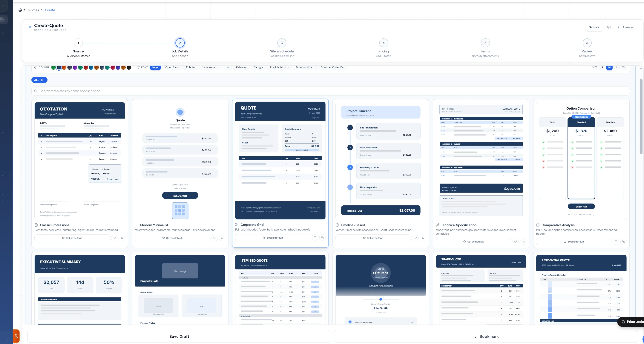Go to the home breadcrumb icon
644x344 pixels.
pos(20,10)
